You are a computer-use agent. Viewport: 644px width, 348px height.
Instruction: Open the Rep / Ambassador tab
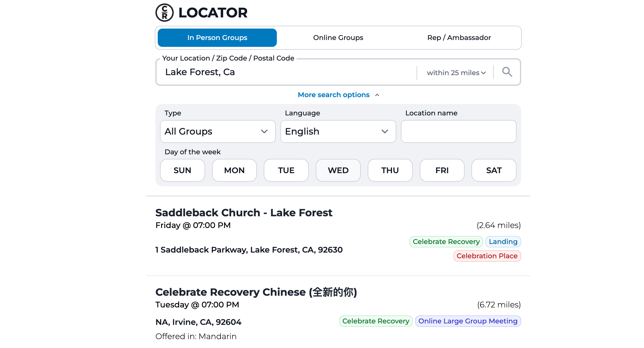coord(459,38)
